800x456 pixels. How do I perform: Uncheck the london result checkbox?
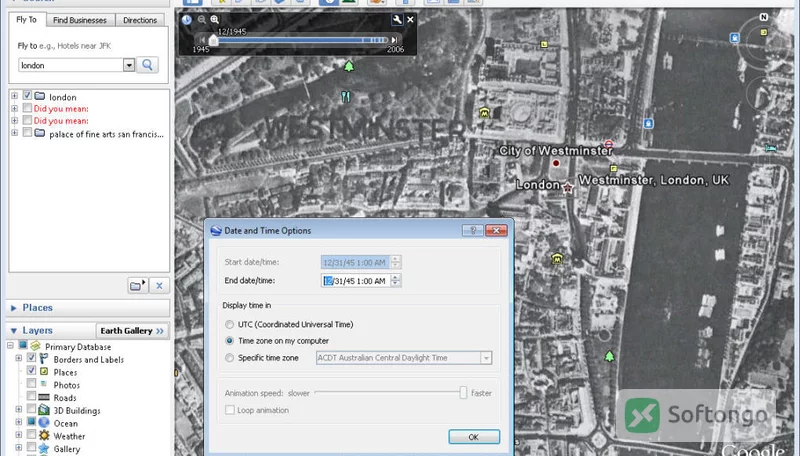pos(27,95)
